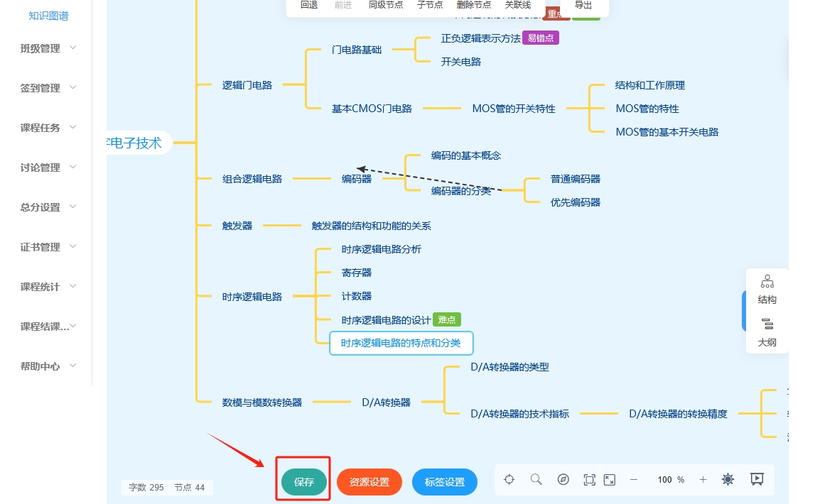Open the orange 资源设置 button

369,482
